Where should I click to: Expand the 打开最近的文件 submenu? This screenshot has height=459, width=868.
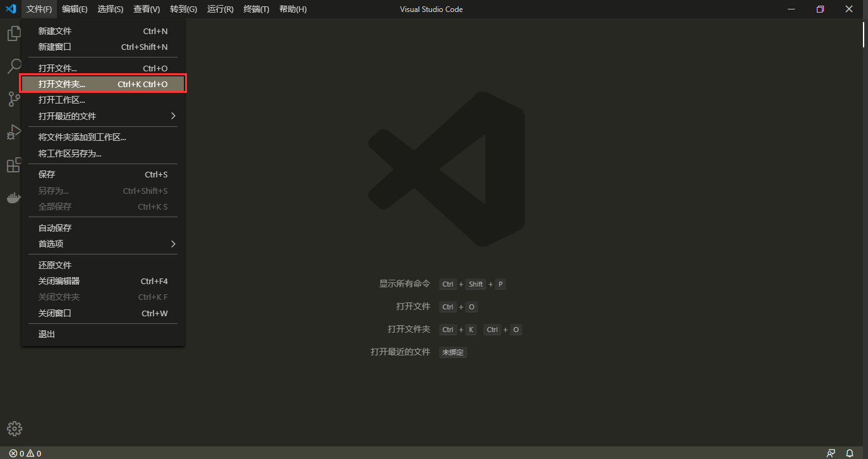click(x=103, y=116)
